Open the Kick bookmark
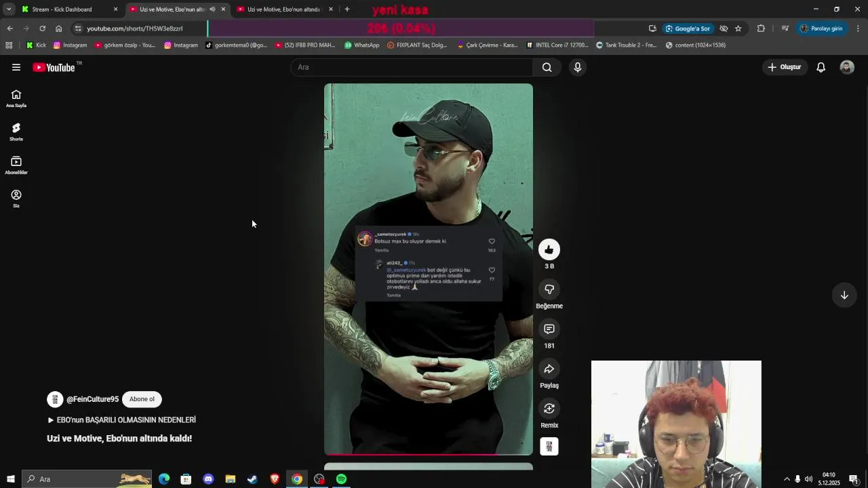 (37, 45)
